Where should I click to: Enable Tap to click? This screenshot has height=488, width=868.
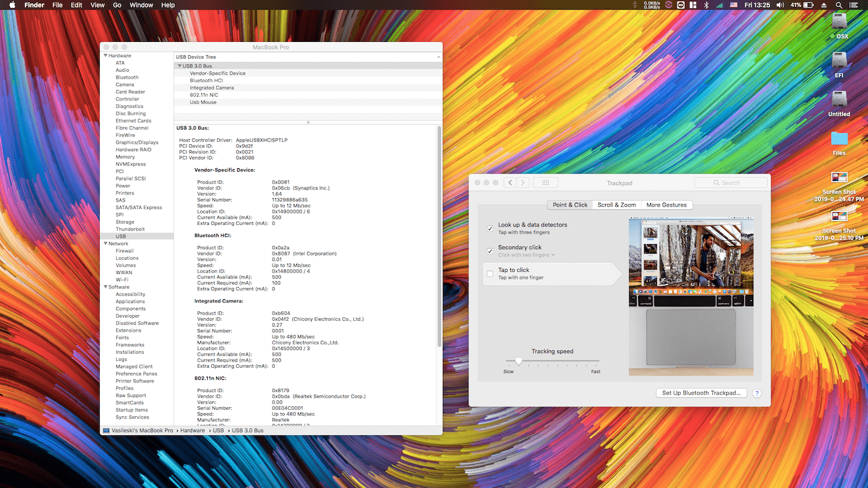(x=490, y=273)
